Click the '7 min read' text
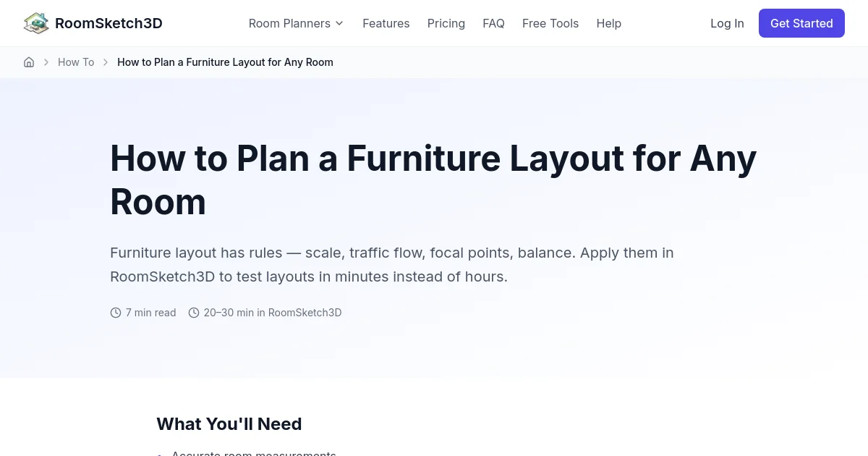 point(151,313)
